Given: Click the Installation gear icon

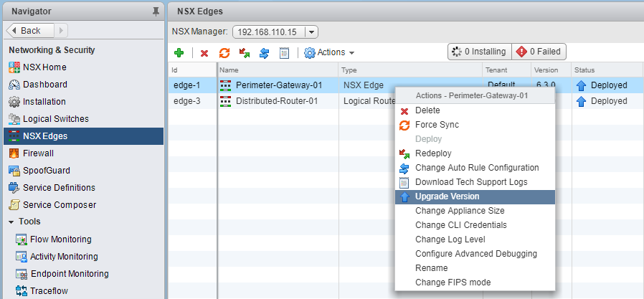Looking at the screenshot, I should click(14, 101).
